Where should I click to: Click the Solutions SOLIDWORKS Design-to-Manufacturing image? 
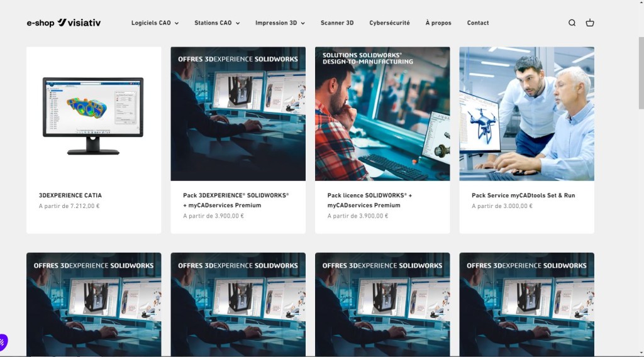point(382,114)
